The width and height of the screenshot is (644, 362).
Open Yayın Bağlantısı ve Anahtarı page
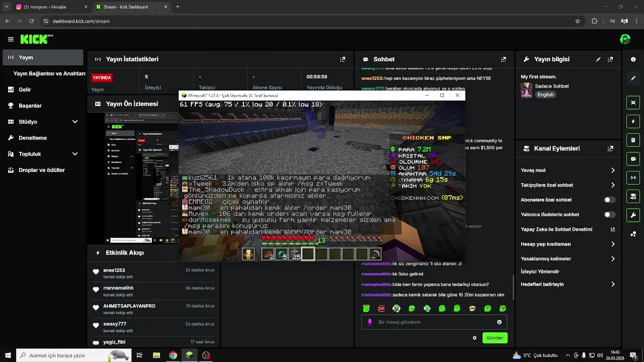coord(49,73)
